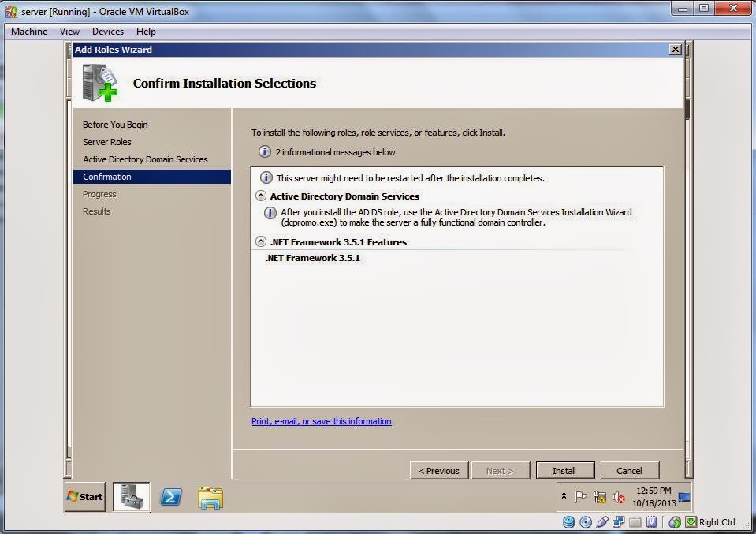Click the green-arrow keyboard capture icon

[x=691, y=522]
